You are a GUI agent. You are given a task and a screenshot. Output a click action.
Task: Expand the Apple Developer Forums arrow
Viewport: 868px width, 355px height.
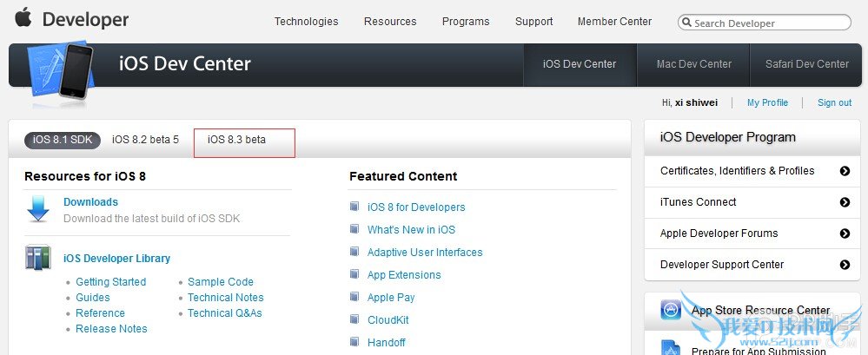[x=845, y=233]
